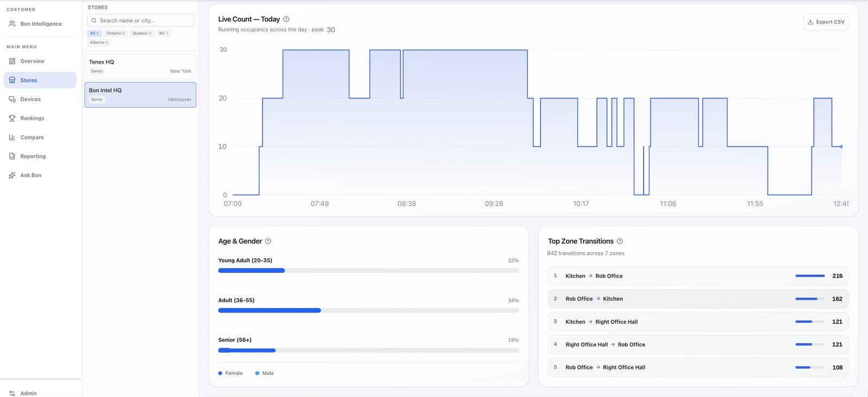868x397 pixels.
Task: Select the Stores storefront icon
Action: (x=12, y=80)
